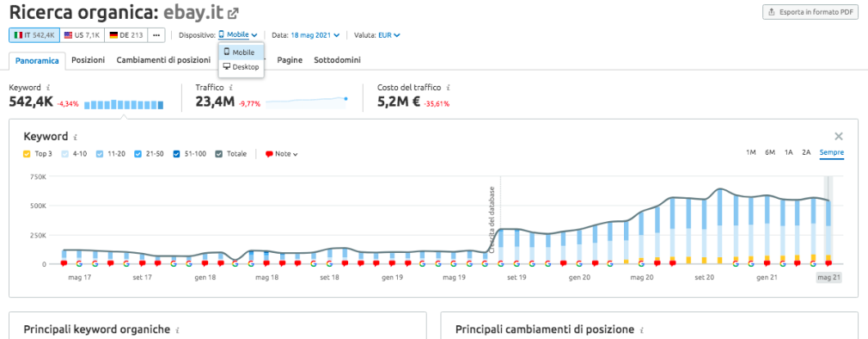Open the Note dropdown in the legend

[x=282, y=154]
